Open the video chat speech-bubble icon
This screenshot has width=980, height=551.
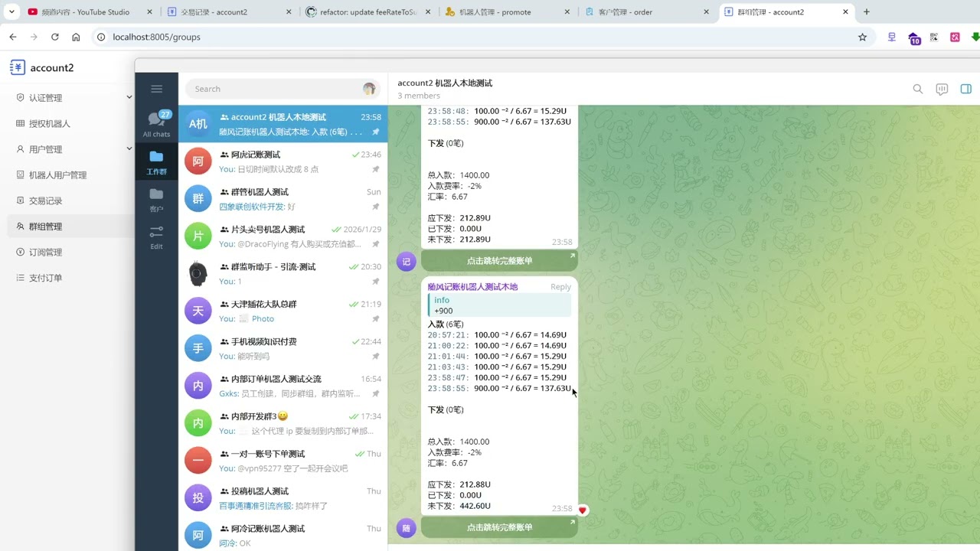(x=942, y=89)
